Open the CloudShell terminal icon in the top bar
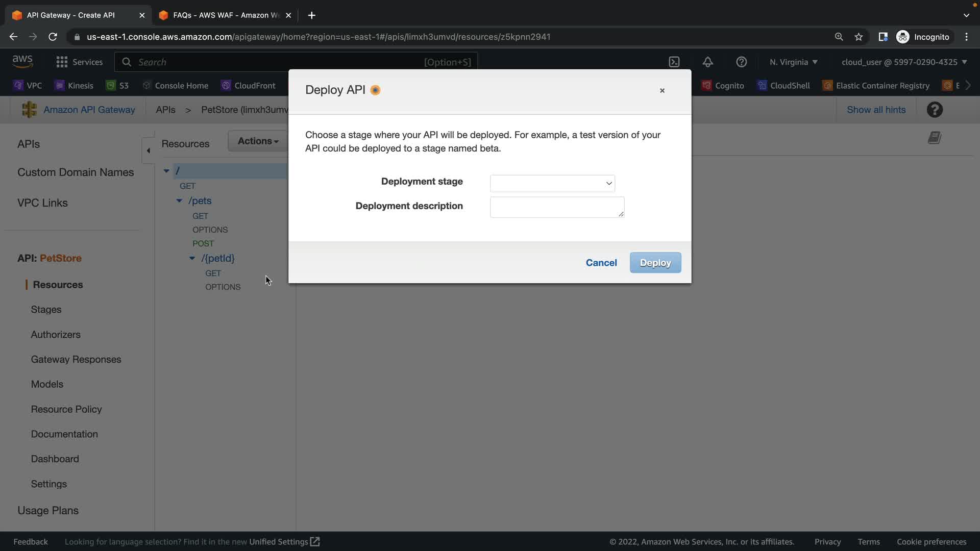 (674, 62)
